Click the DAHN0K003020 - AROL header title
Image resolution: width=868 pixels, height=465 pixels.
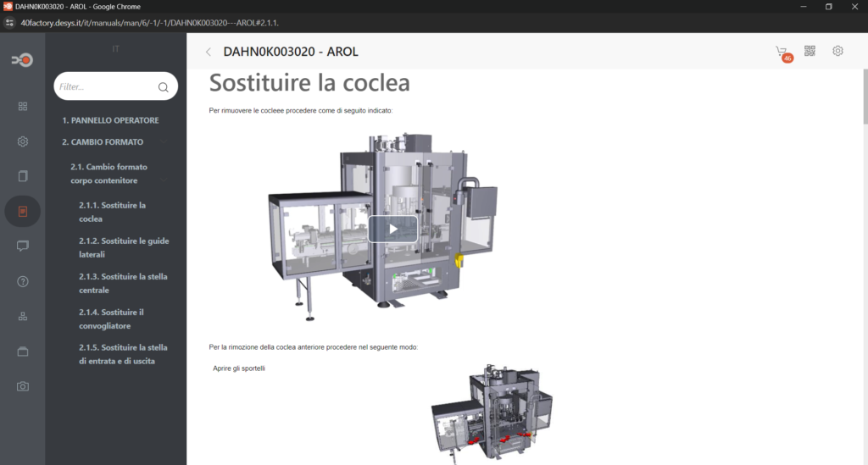[x=291, y=52]
